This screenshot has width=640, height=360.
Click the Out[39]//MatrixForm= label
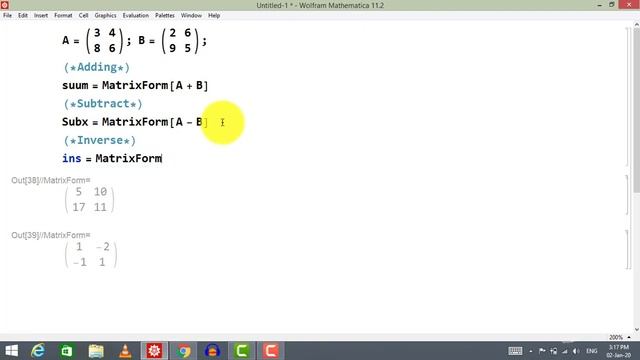click(x=51, y=235)
